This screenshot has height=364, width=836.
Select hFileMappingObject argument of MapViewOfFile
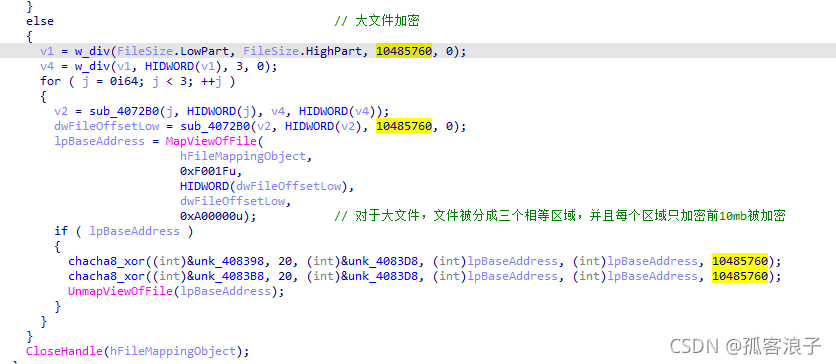click(243, 156)
